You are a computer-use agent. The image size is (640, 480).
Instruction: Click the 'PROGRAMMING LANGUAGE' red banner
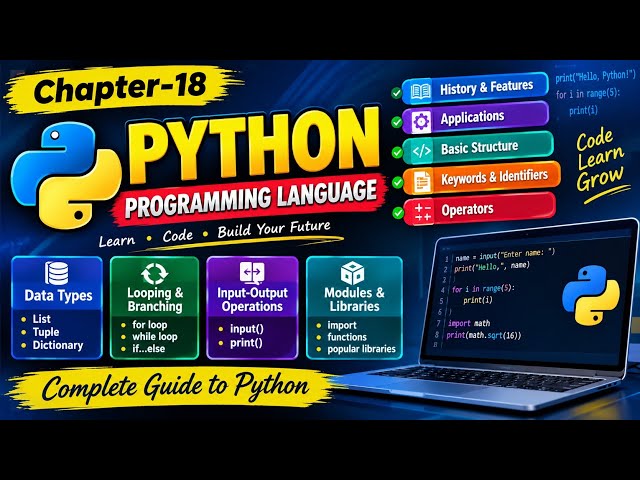251,198
